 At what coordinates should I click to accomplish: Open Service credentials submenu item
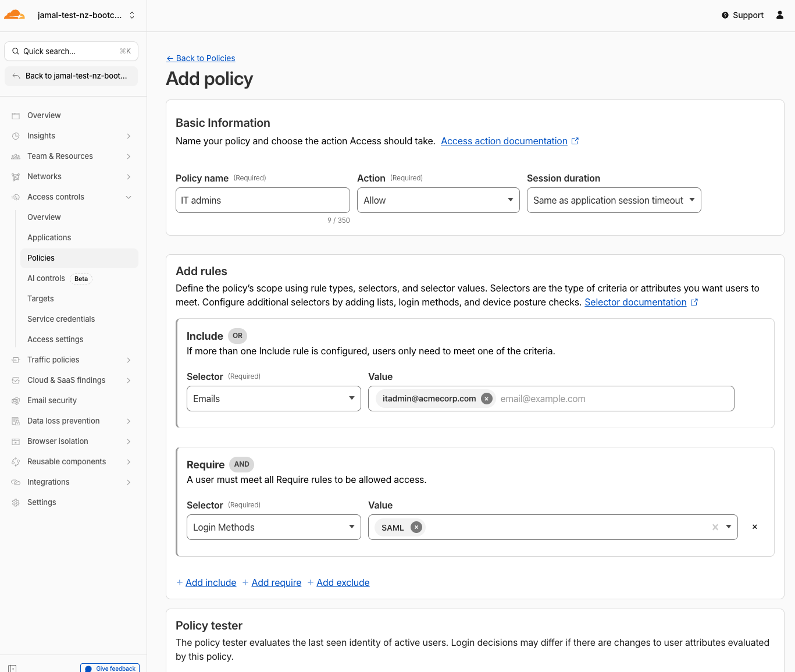click(x=79, y=319)
